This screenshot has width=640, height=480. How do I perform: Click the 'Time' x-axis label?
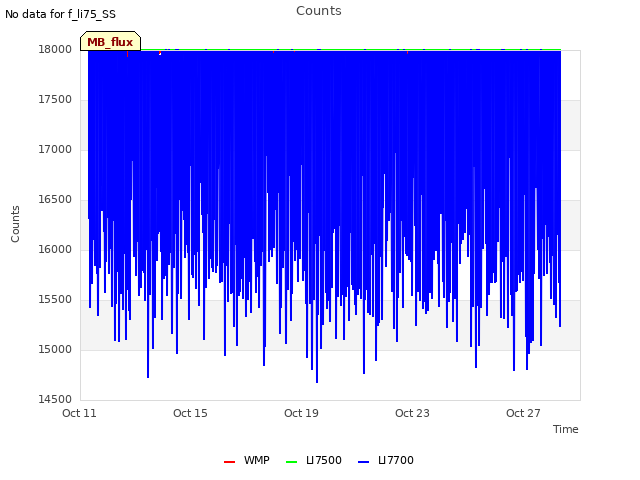click(565, 429)
